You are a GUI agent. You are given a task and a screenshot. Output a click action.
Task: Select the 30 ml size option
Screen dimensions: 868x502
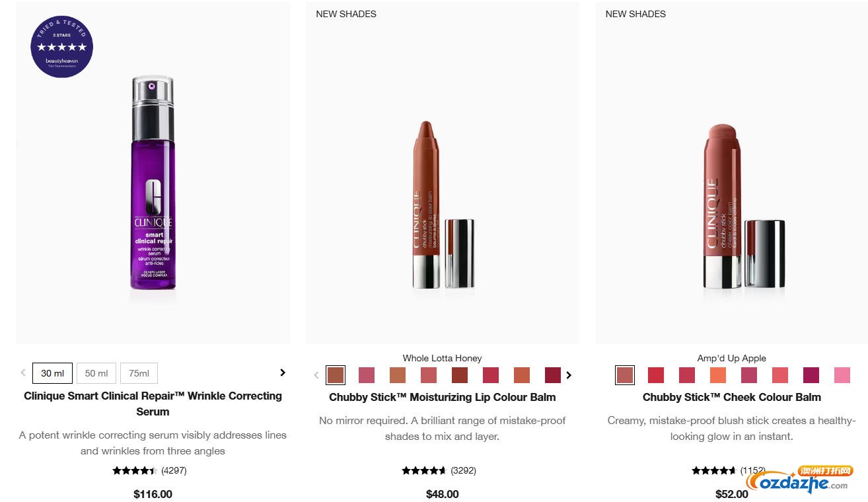point(52,373)
